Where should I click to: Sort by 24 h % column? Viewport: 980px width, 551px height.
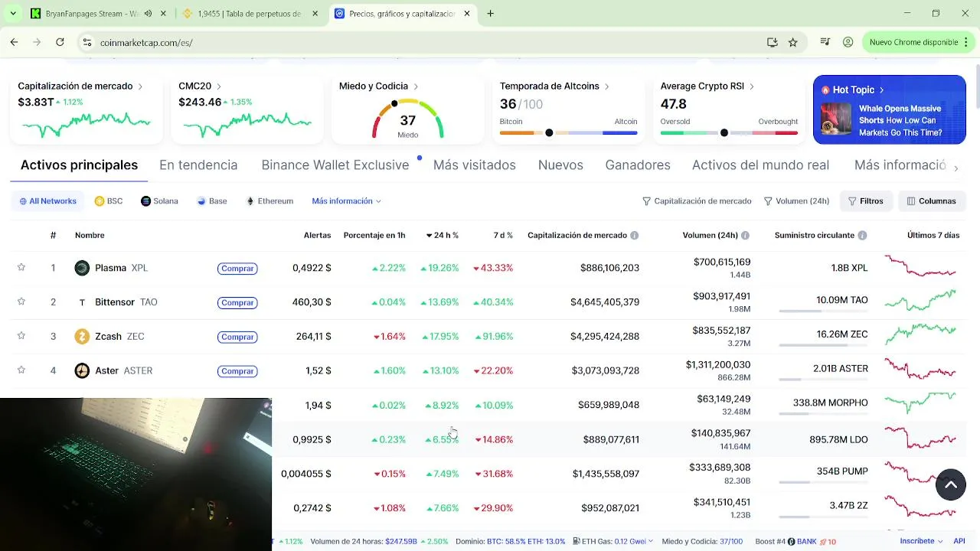click(442, 236)
